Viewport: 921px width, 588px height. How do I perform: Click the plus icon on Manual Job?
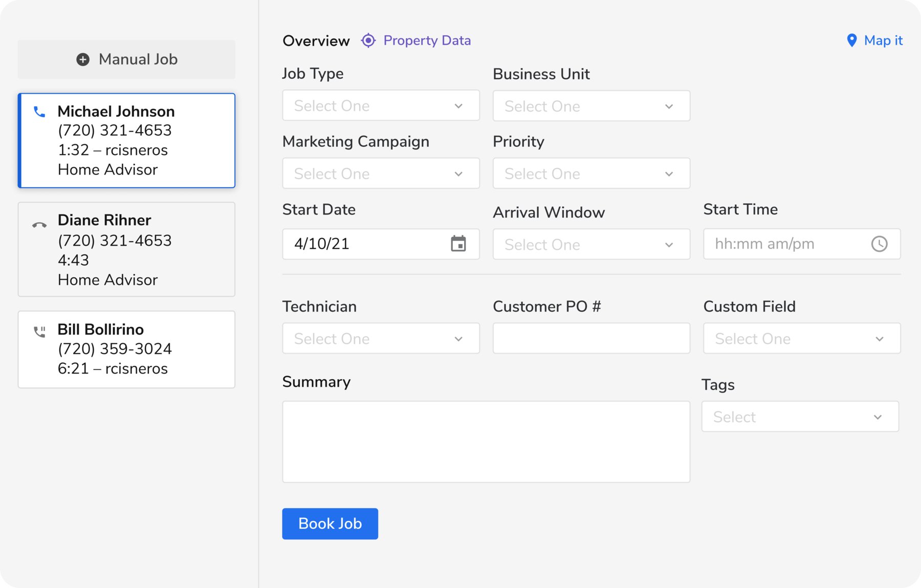point(82,59)
